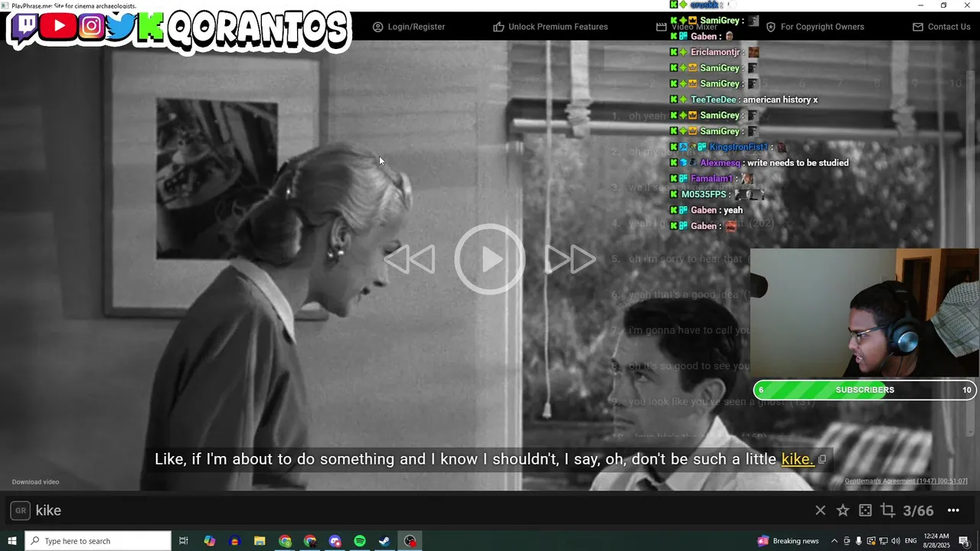Open Steam from the taskbar
The height and width of the screenshot is (551, 980).
(x=384, y=541)
